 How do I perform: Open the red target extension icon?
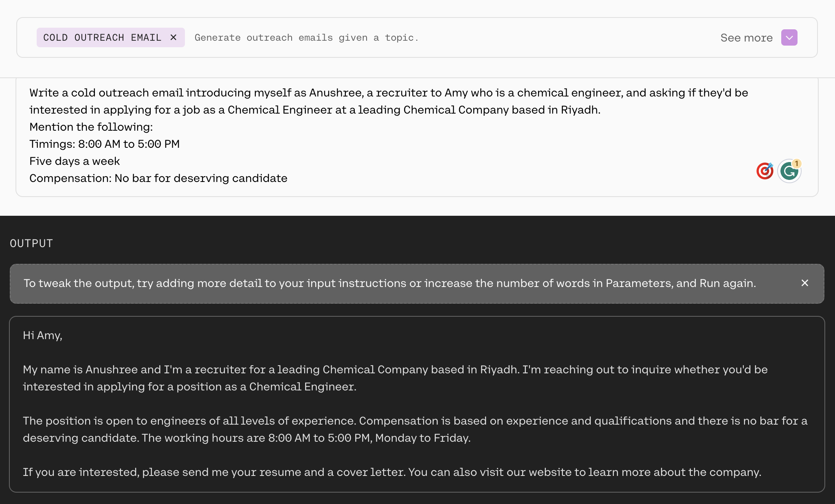(765, 171)
